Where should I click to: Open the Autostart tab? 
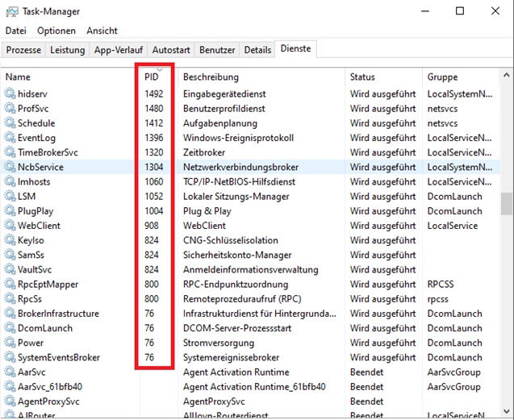pos(171,50)
